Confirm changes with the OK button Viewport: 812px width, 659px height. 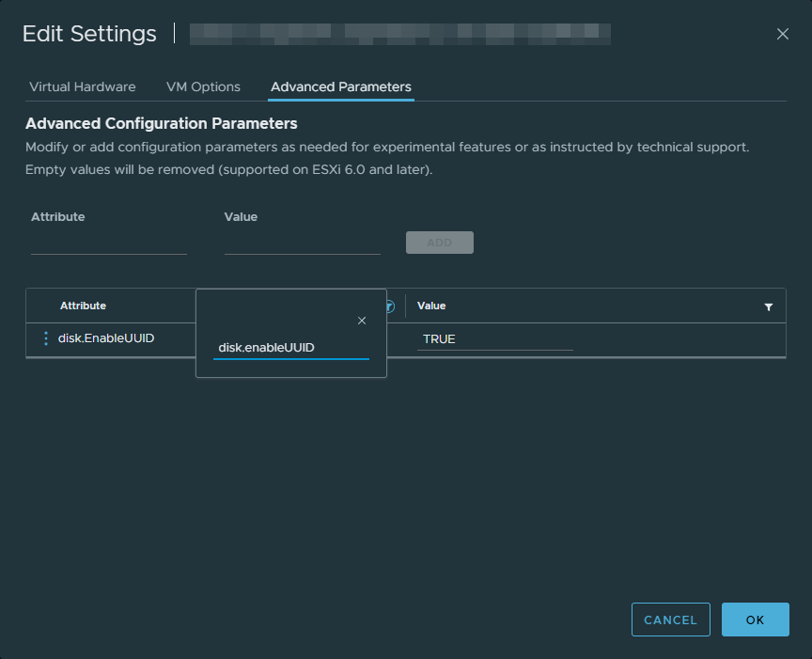click(755, 620)
